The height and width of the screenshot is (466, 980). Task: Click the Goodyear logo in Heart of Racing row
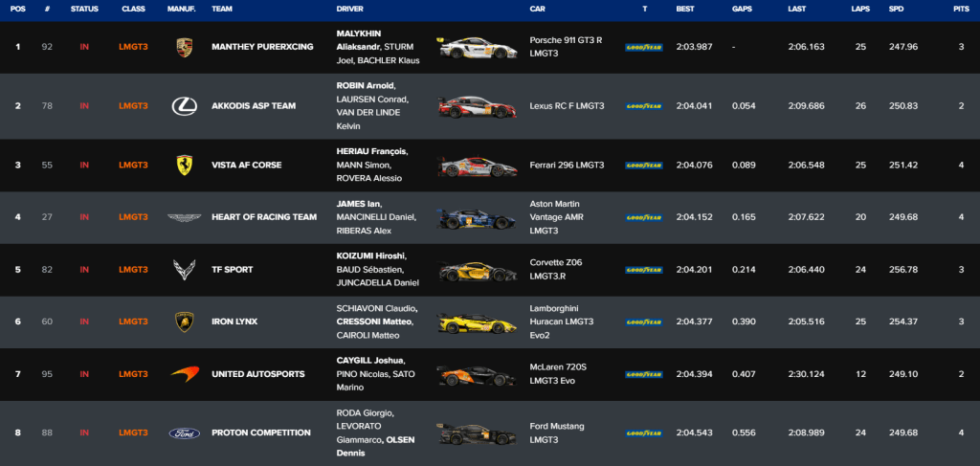[x=644, y=217]
